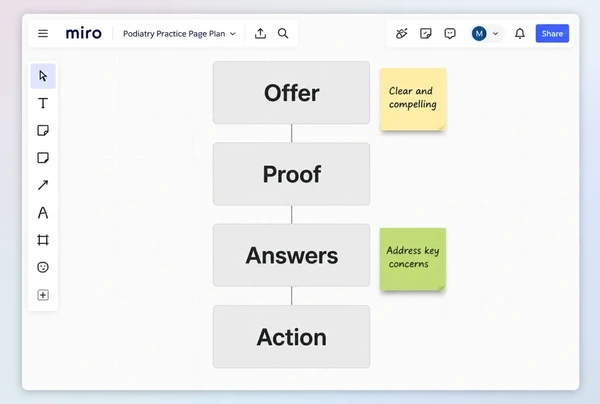Open more apps plus tool
The height and width of the screenshot is (404, 600).
pos(43,295)
